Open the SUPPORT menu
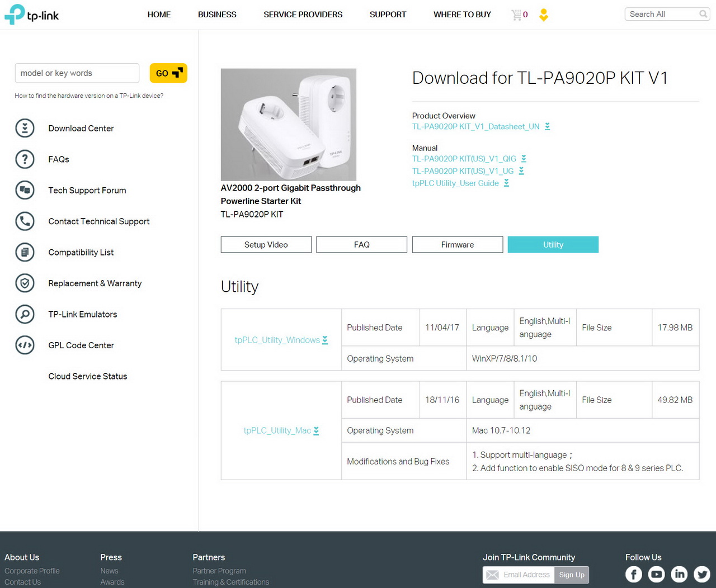 [x=388, y=15]
